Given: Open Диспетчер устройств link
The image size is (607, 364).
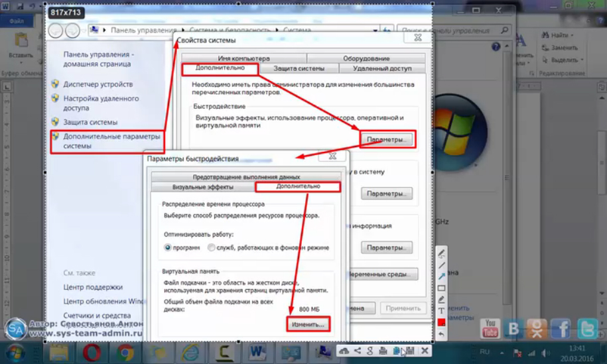Looking at the screenshot, I should tap(98, 84).
